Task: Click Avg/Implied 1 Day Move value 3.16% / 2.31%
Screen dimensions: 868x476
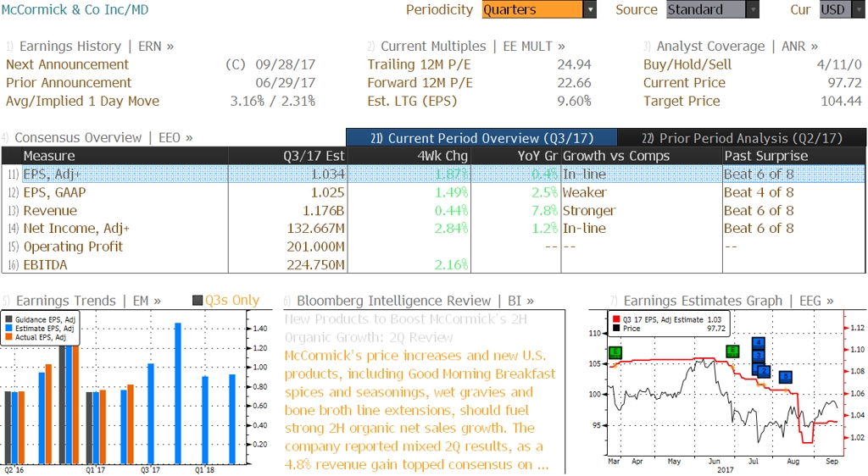Action: [x=273, y=101]
